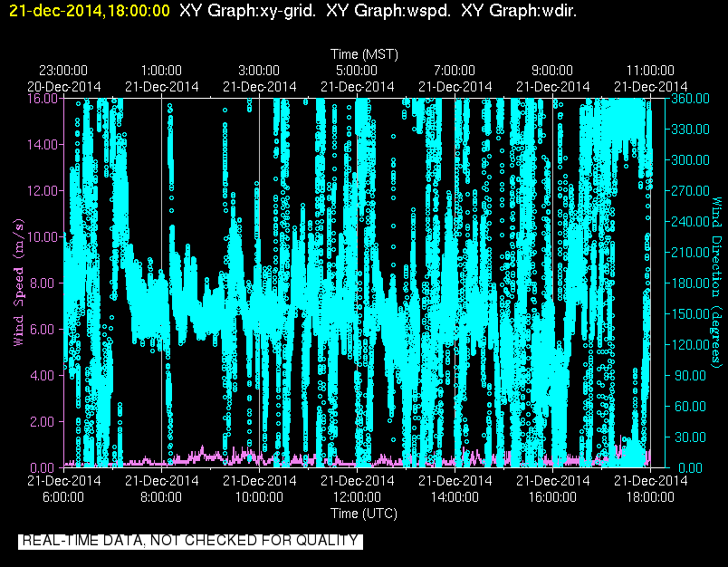Screen dimensions: 728x567
Task: Click the 60.00 wind direction tick value
Action: click(688, 407)
